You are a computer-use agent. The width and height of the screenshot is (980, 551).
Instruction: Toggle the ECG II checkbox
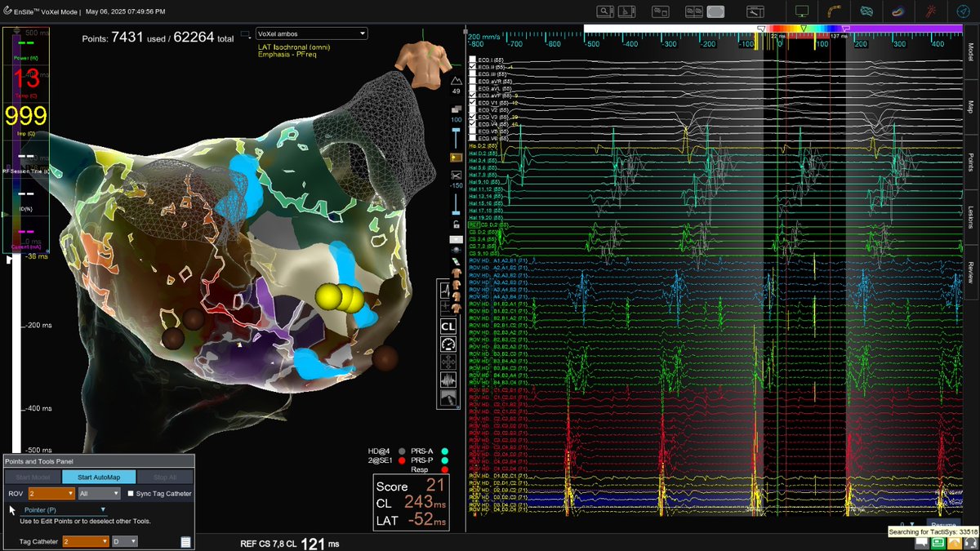tap(474, 68)
